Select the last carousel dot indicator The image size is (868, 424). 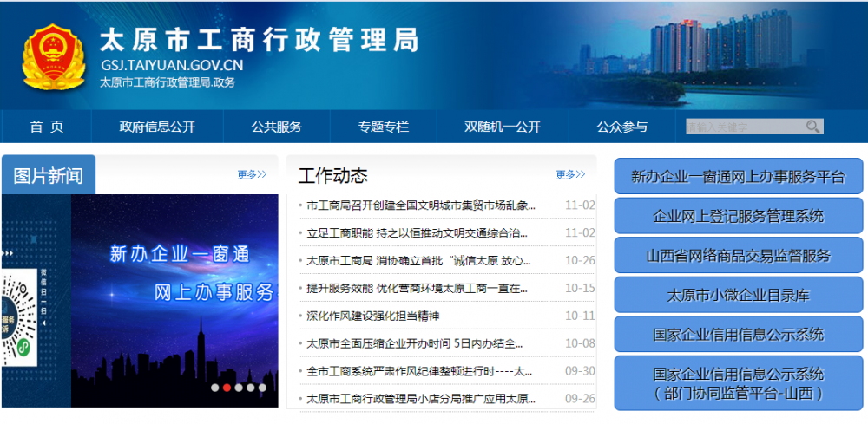262,388
